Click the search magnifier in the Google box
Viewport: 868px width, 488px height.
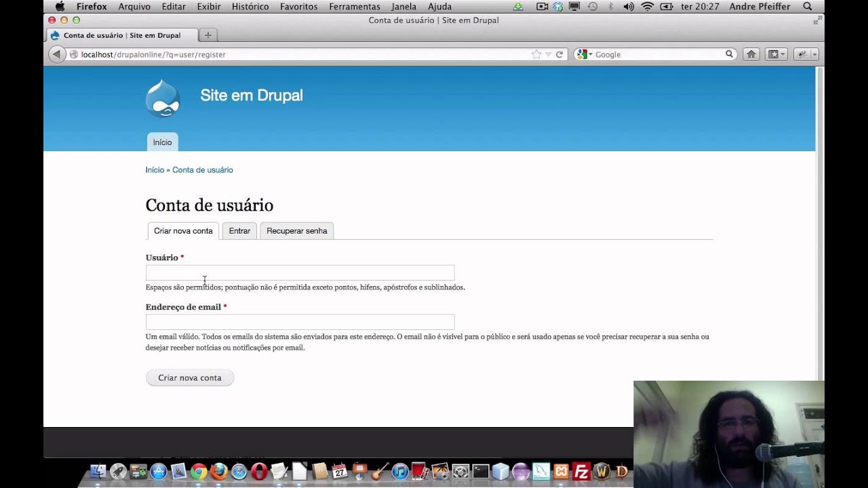pos(730,54)
